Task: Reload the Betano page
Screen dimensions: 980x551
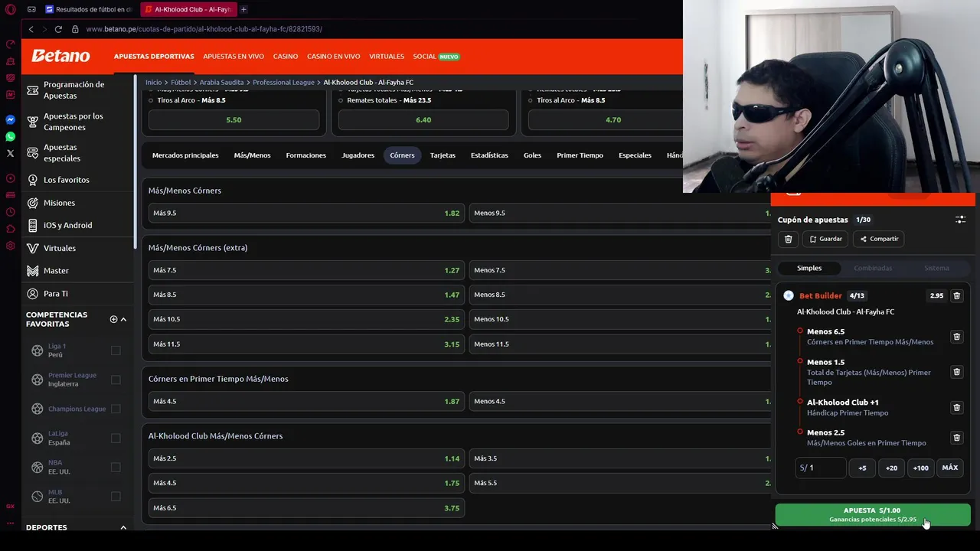Action: (58, 29)
